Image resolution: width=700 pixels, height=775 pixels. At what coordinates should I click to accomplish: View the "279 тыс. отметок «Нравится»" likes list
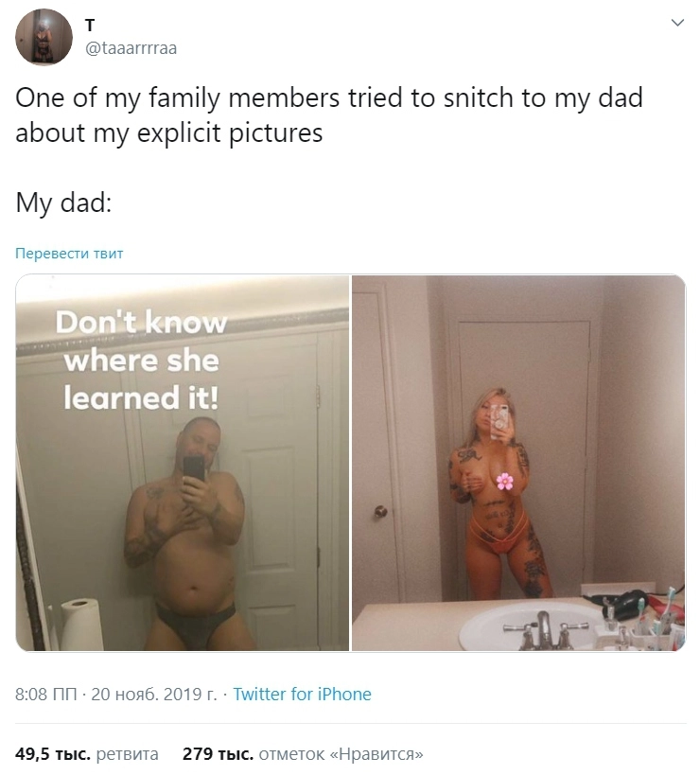point(303,754)
